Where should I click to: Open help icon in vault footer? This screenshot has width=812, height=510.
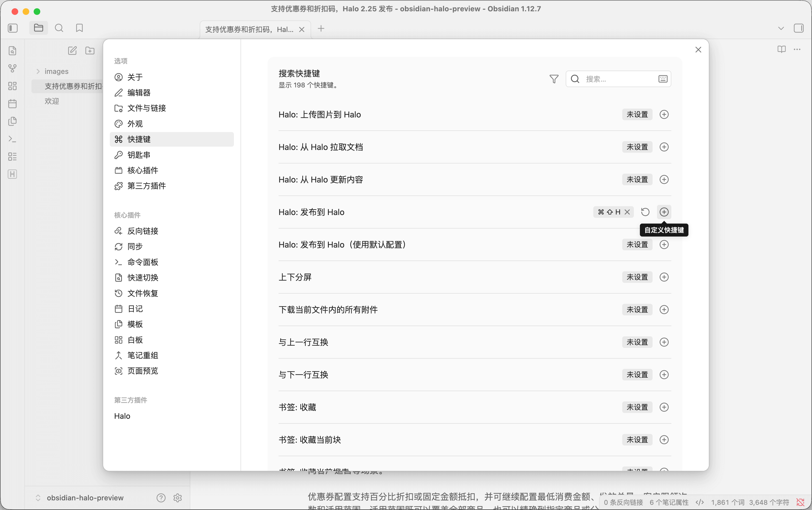(x=161, y=498)
